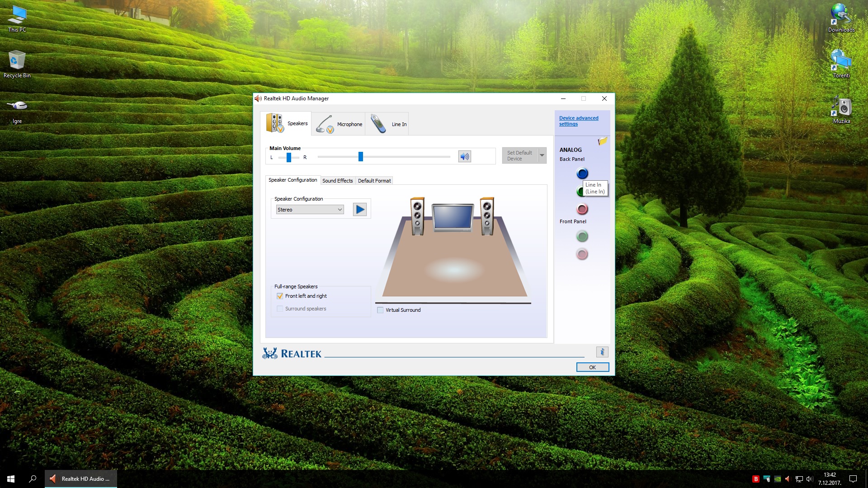Enable the Virtual Surround checkbox

click(x=380, y=310)
